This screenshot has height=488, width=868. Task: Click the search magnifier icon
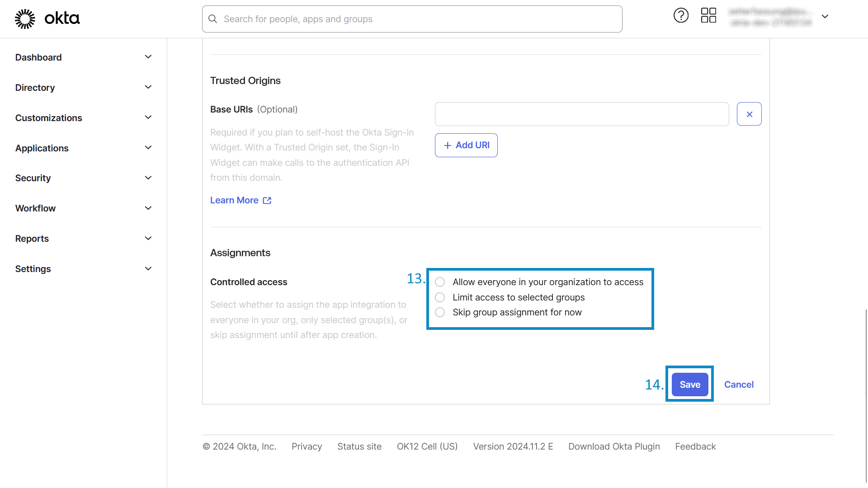coord(212,19)
